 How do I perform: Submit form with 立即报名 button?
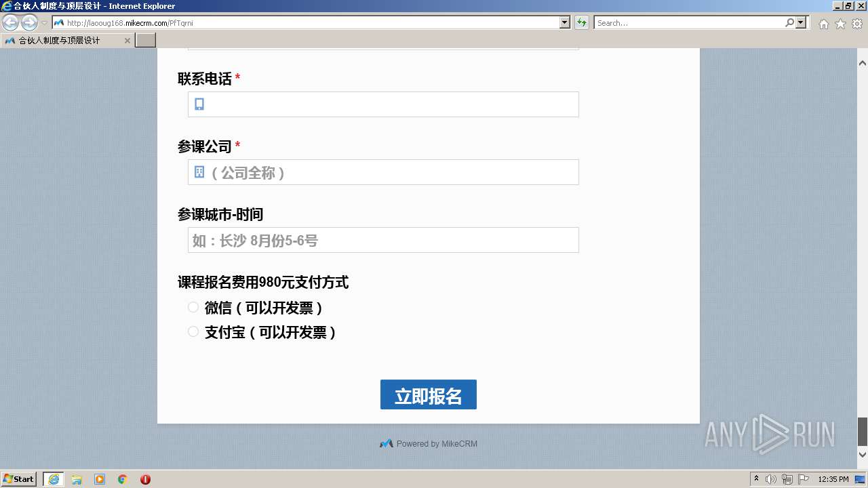(x=429, y=394)
